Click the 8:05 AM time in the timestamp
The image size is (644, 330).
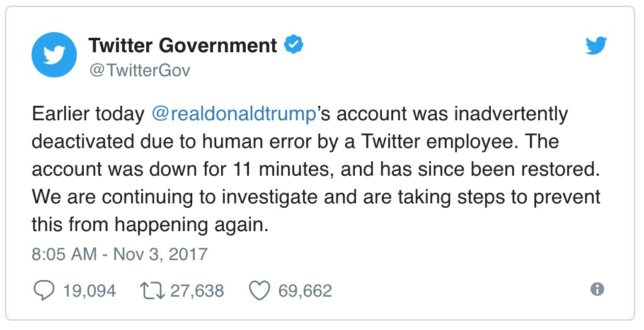click(x=64, y=254)
